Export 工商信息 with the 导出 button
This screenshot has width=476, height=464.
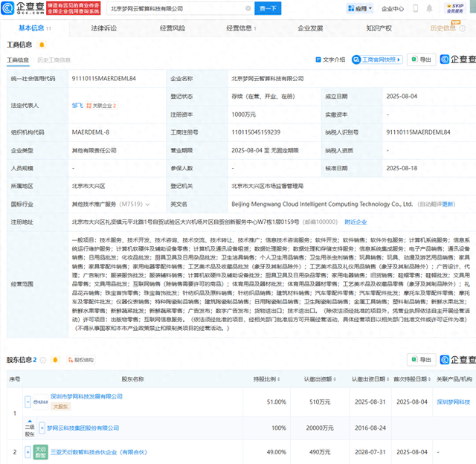coord(422,59)
